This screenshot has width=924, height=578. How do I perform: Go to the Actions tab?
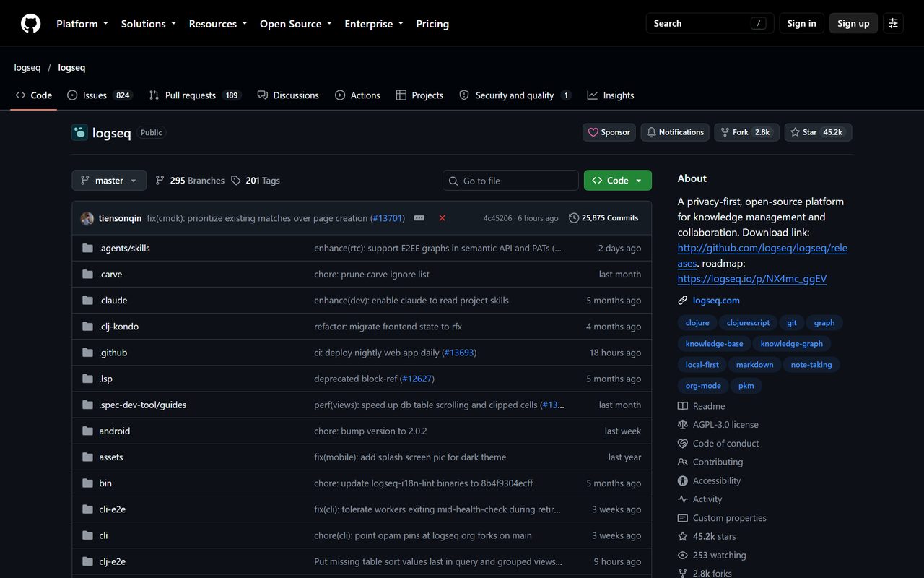click(357, 95)
